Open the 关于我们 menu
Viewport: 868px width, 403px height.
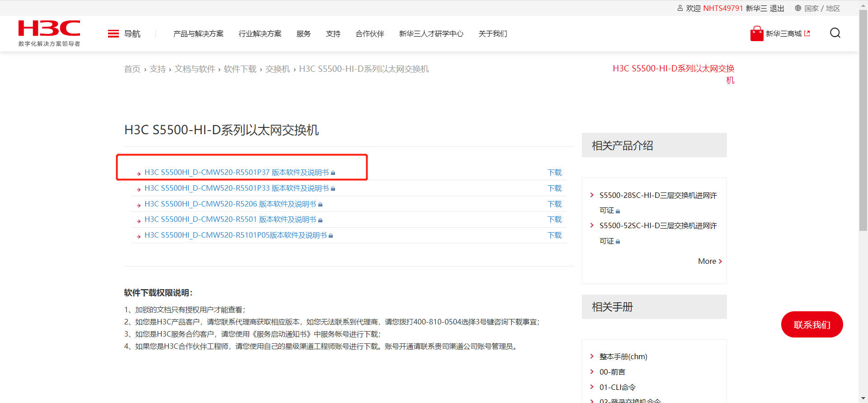tap(493, 34)
